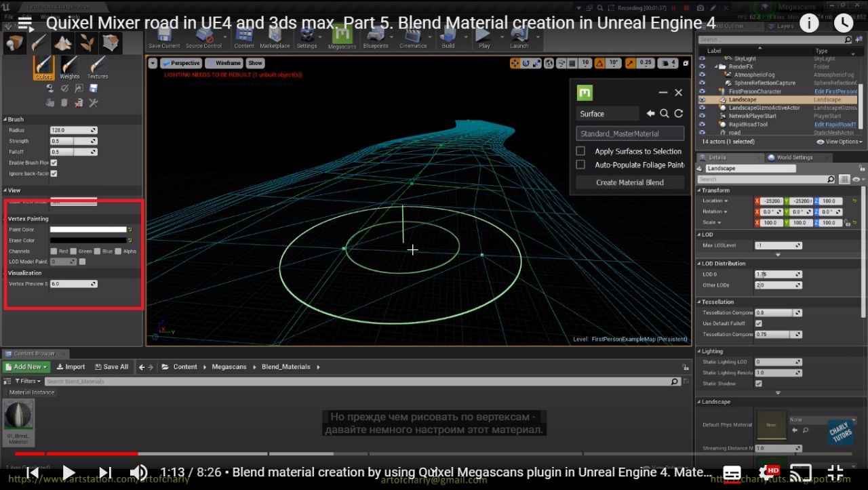The image size is (868, 490).
Task: Open the Wireframe view mode dropdown
Action: (x=224, y=63)
